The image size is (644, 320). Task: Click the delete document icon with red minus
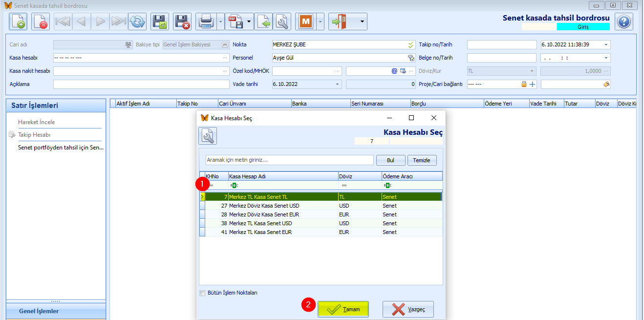coord(41,21)
